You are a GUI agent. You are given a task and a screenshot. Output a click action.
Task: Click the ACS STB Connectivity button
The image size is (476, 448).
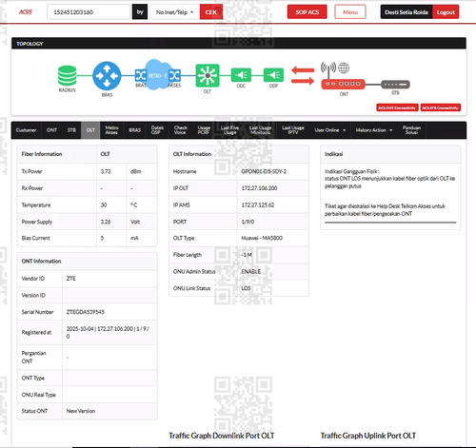441,107
